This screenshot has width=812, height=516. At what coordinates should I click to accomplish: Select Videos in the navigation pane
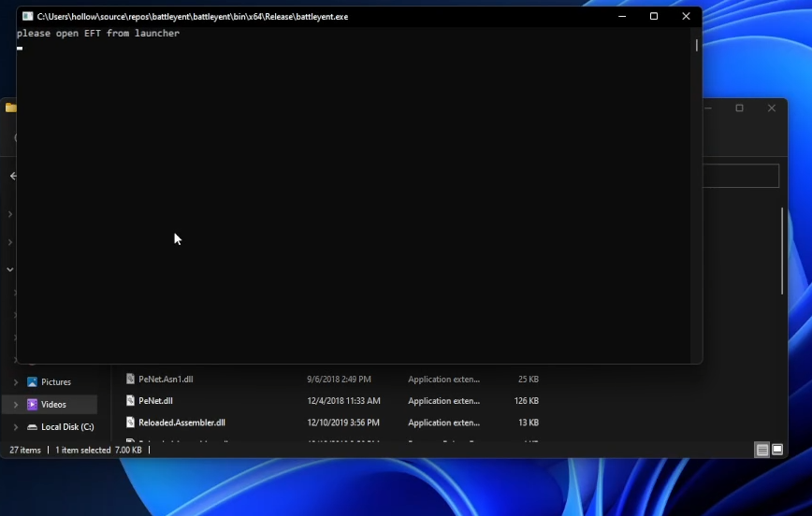(53, 405)
